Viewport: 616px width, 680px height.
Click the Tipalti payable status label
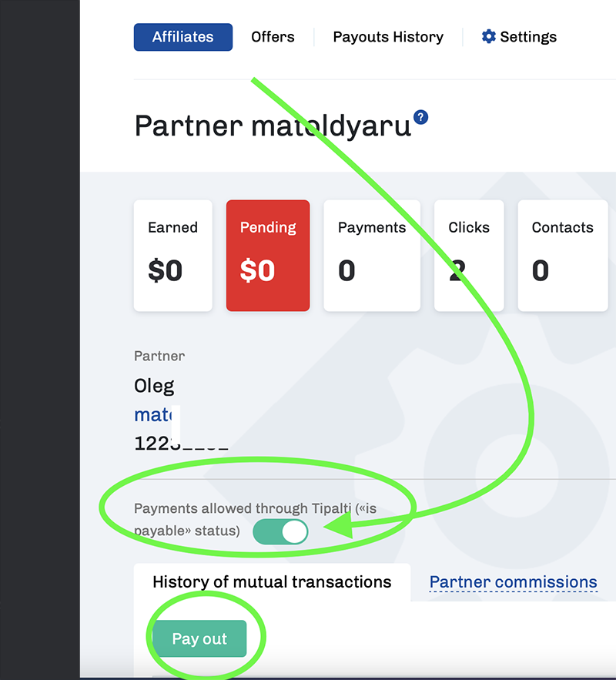click(255, 519)
